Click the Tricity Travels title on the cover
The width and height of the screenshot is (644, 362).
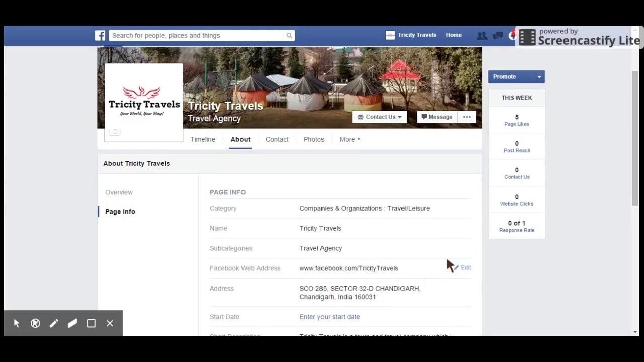(x=225, y=106)
